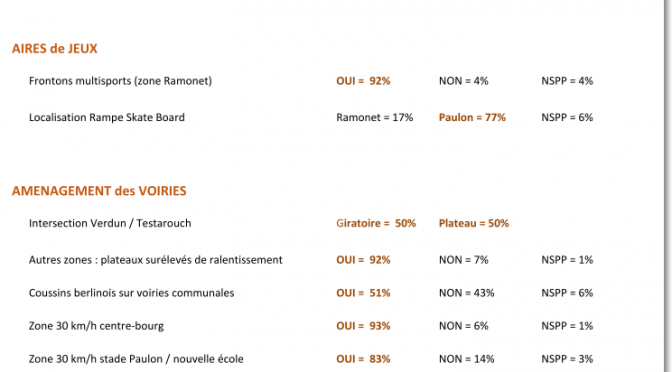
Task: Click OUI = 92% beside Frontons multisports
Action: 363,81
